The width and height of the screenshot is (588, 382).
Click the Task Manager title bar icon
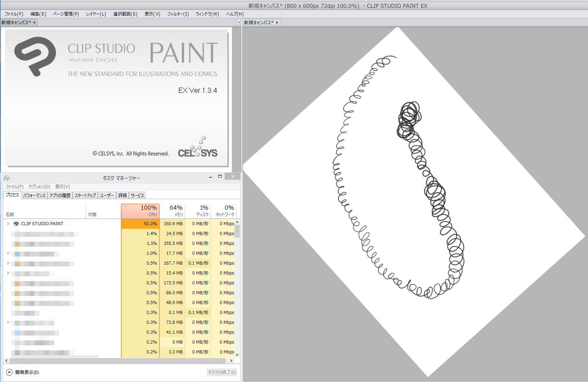7,178
